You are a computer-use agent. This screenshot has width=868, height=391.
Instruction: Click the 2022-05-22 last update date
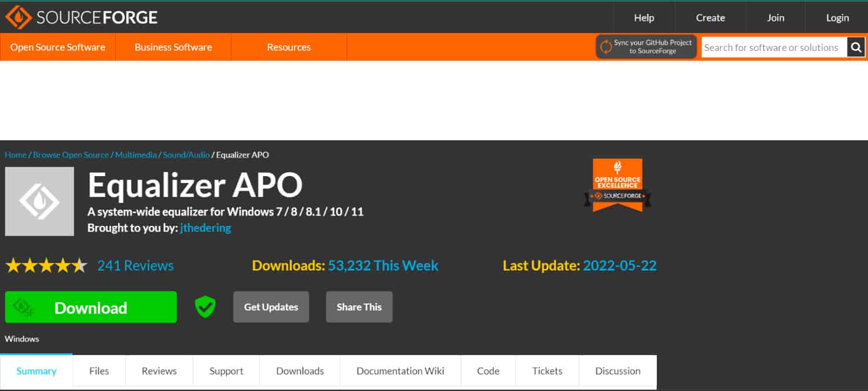pyautogui.click(x=620, y=266)
